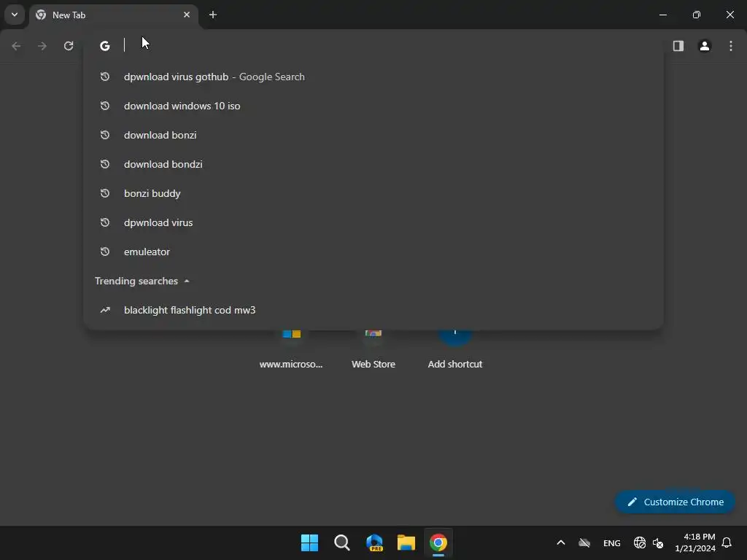Choose suggestion 'download bondzi'

click(373, 164)
